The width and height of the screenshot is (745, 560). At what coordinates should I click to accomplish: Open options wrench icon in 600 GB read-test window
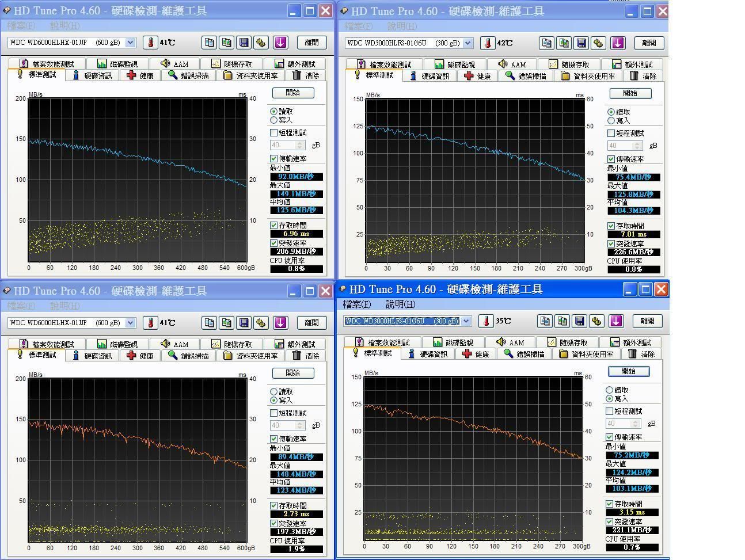pos(261,42)
